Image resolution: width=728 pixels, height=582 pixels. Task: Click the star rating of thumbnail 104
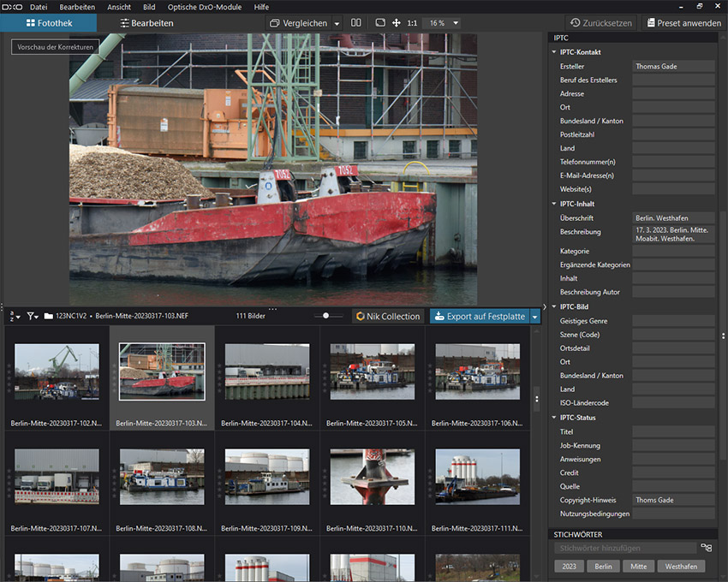pyautogui.click(x=219, y=378)
